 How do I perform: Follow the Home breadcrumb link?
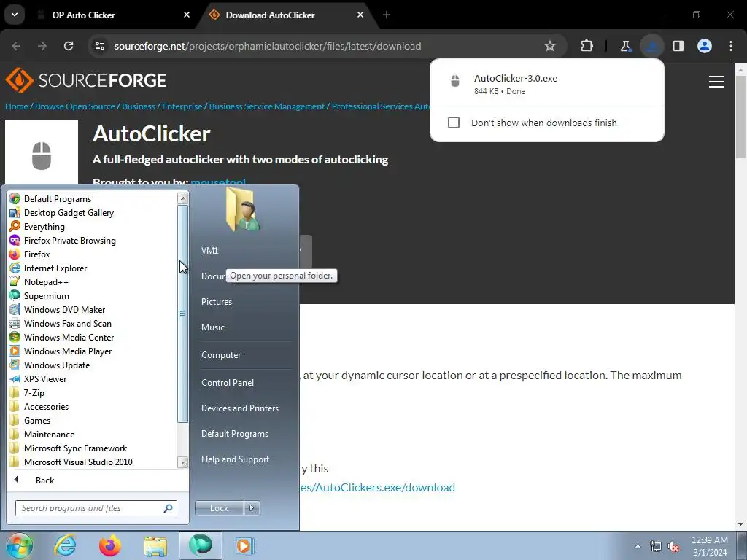pos(17,106)
